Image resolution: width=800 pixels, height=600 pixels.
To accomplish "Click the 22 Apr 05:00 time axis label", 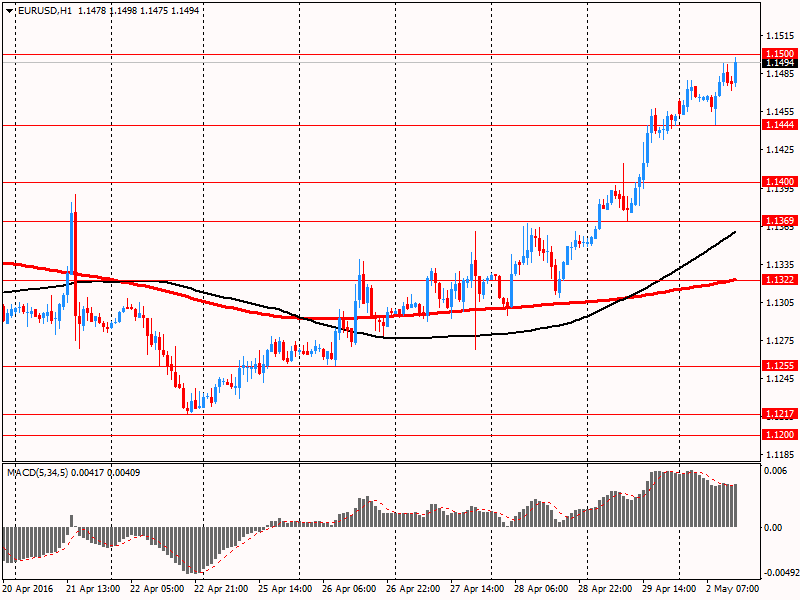I will (x=157, y=589).
